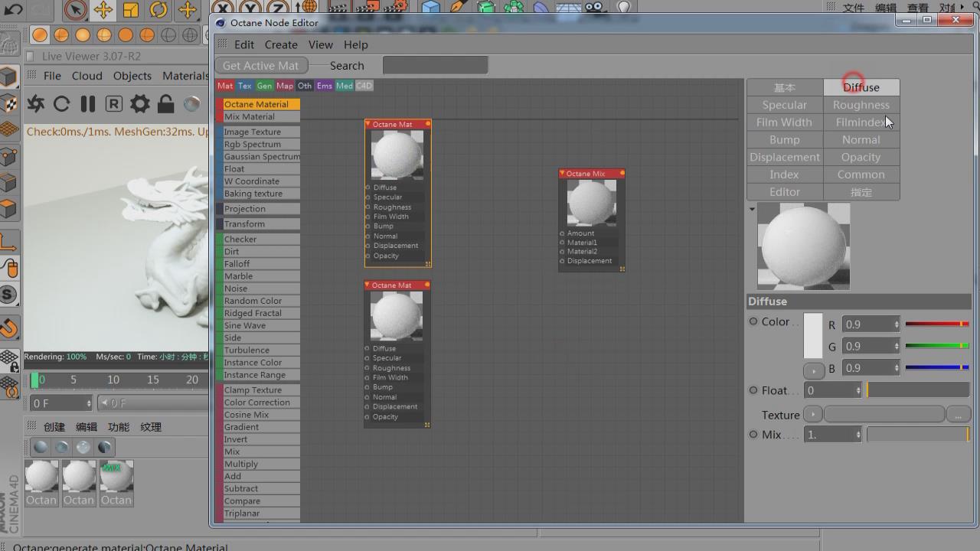
Task: Click the Get Active Mat button
Action: click(261, 66)
